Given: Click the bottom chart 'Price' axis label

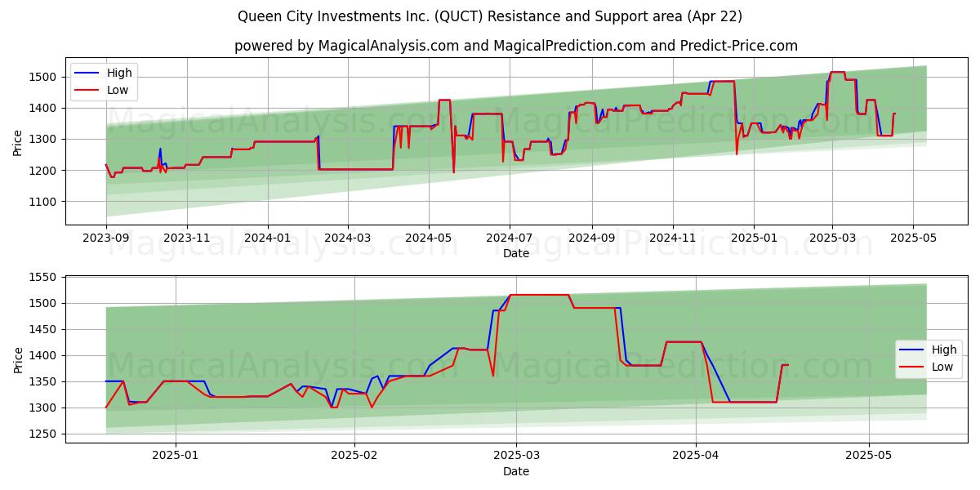Looking at the screenshot, I should (x=18, y=359).
